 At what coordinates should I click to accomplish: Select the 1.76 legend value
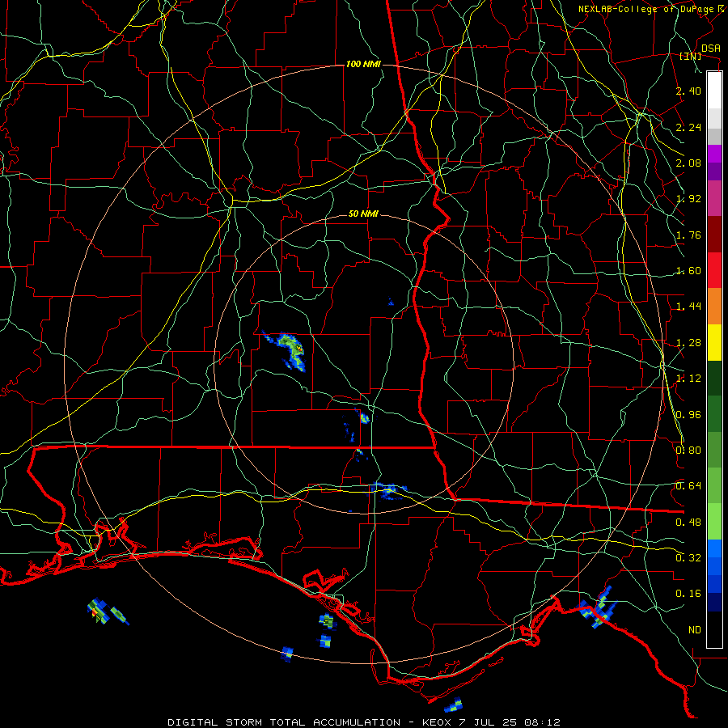(688, 235)
